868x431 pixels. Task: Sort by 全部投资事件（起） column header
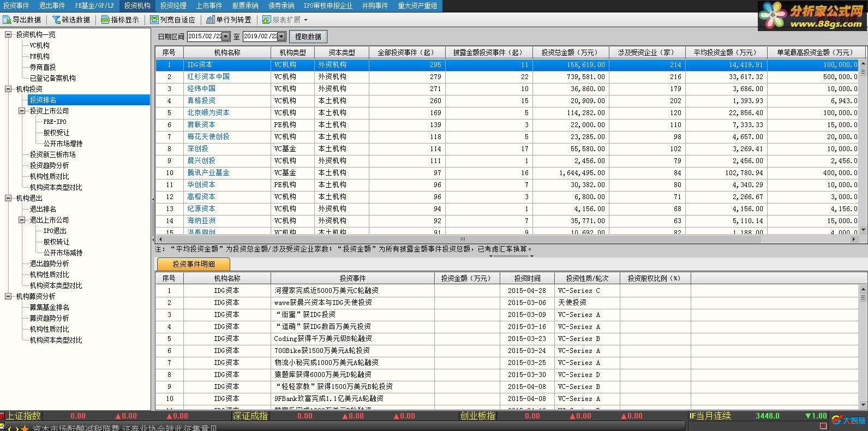(407, 52)
